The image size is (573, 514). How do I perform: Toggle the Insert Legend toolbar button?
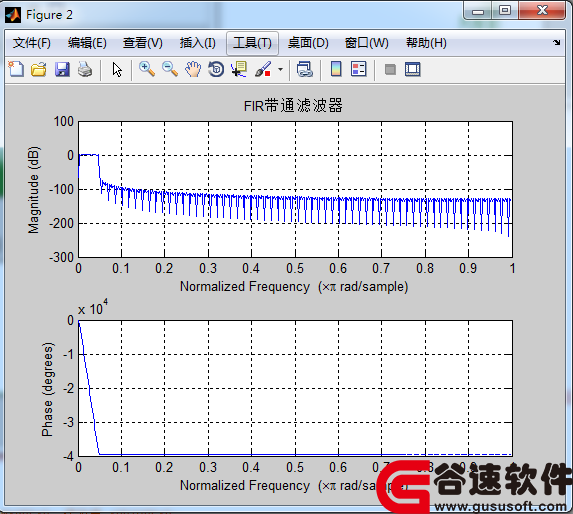(358, 69)
